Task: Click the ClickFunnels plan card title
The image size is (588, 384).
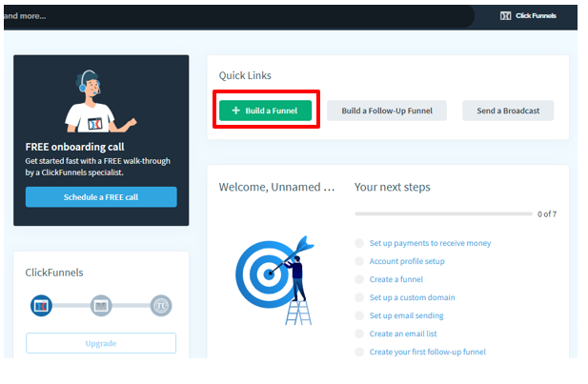Action: (x=54, y=273)
